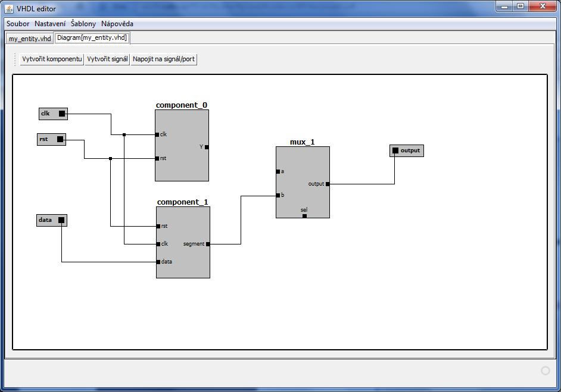Open the Nastavení menu

50,24
